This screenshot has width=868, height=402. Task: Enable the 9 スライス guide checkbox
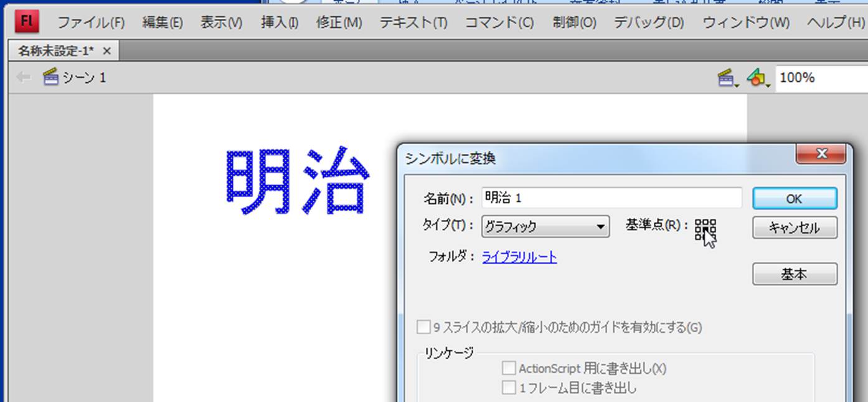pyautogui.click(x=423, y=327)
